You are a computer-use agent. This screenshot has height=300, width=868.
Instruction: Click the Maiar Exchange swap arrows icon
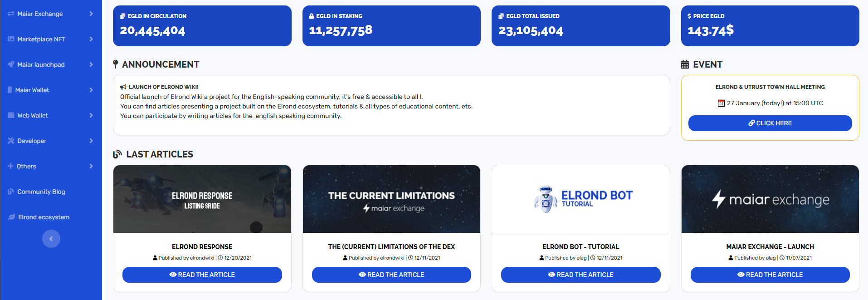click(11, 14)
